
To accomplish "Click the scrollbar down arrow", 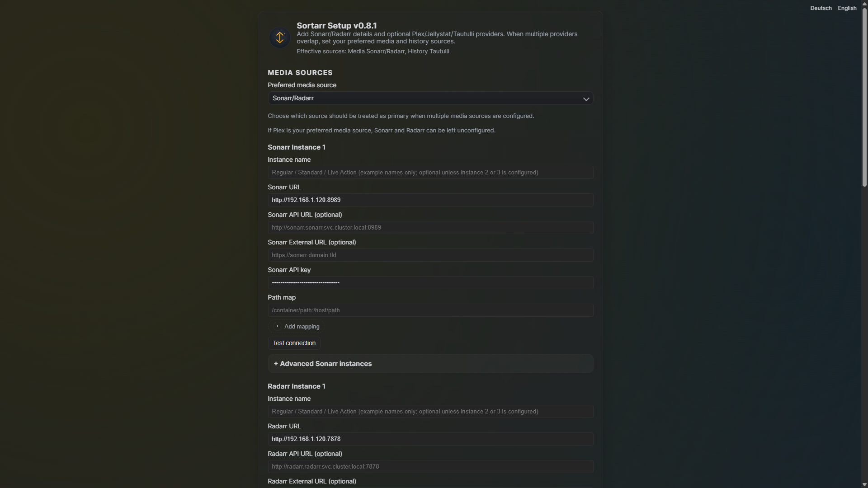I will (x=864, y=484).
